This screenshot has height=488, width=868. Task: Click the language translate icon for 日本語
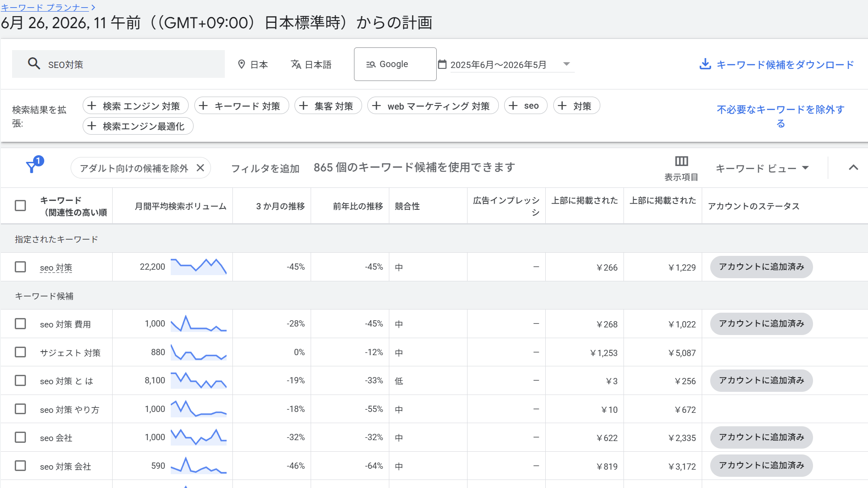point(296,64)
